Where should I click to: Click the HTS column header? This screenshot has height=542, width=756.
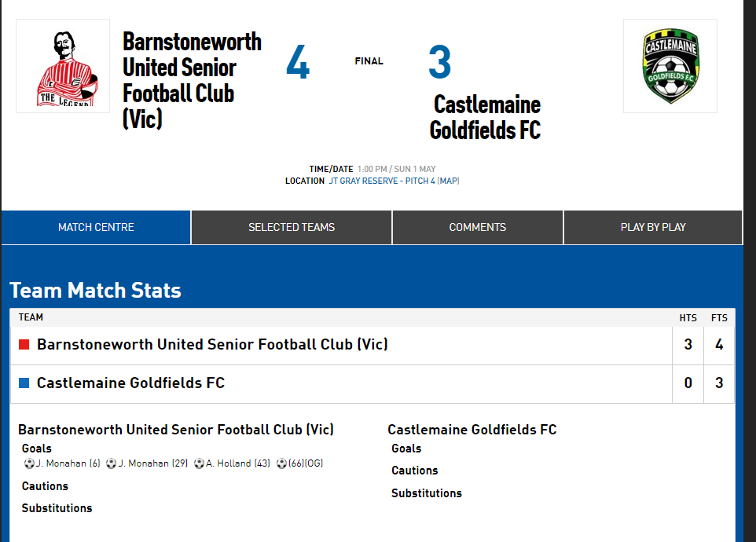(688, 318)
